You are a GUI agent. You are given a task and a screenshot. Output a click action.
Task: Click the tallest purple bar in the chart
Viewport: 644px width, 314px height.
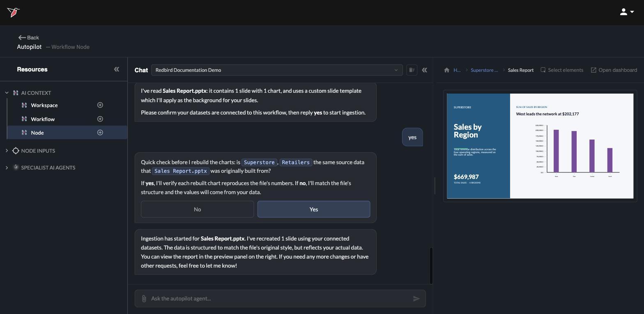click(556, 151)
